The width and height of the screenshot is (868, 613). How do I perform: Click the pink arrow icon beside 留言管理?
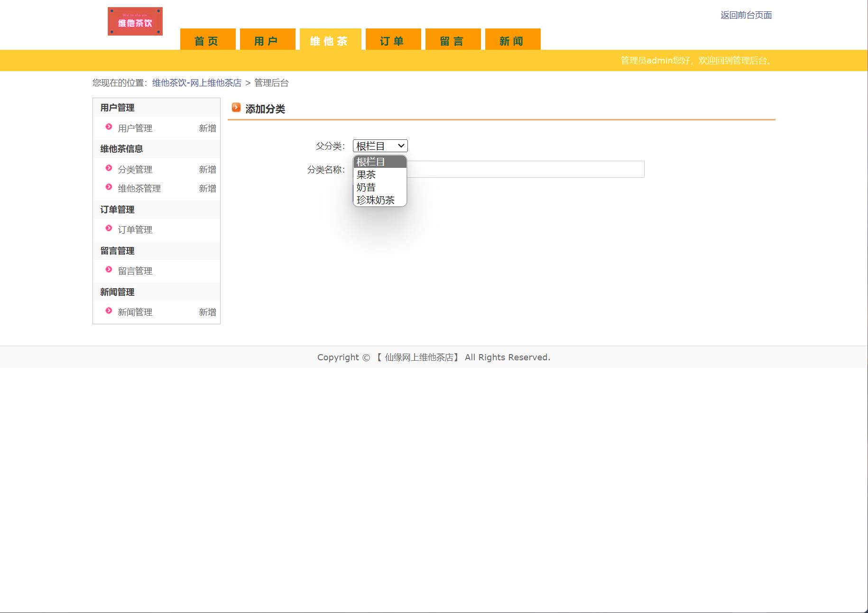(x=108, y=270)
